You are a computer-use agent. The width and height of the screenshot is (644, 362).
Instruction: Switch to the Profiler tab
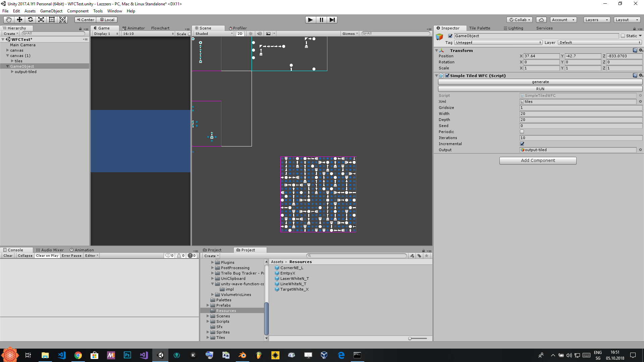tap(238, 28)
